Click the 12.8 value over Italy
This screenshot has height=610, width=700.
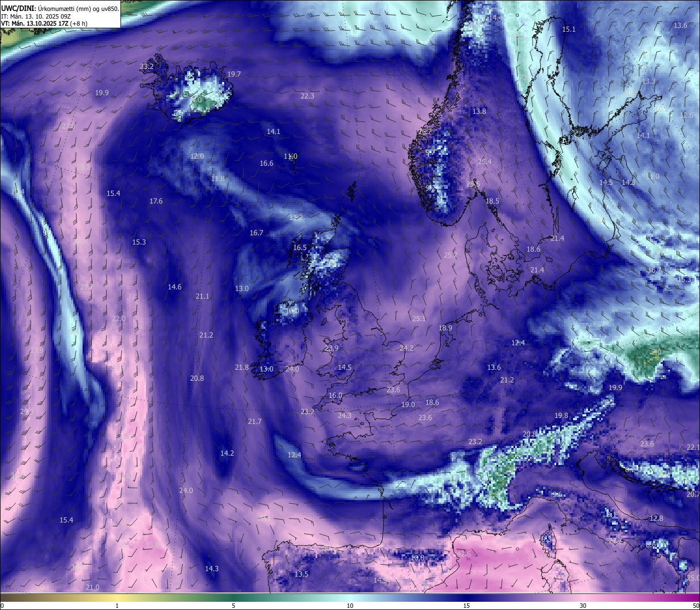click(656, 518)
